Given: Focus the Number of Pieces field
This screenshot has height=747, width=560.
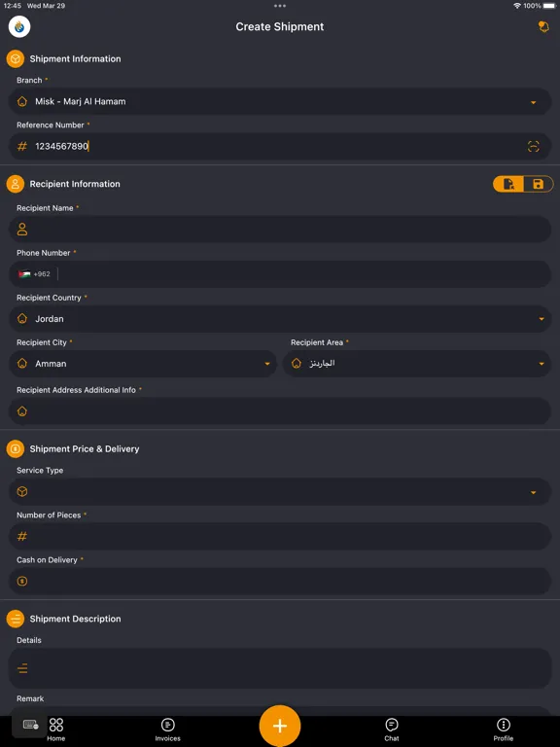Looking at the screenshot, I should tap(280, 537).
